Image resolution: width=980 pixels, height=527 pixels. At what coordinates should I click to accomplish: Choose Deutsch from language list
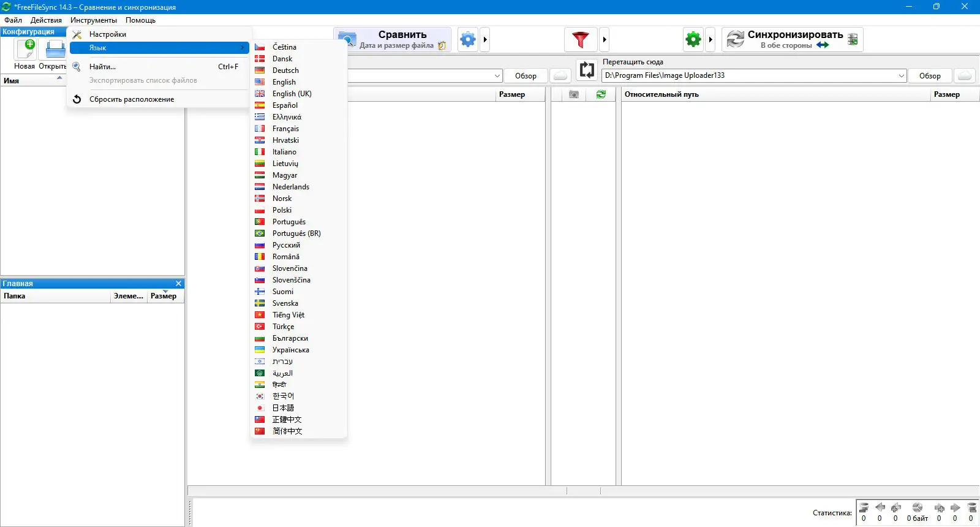click(x=300, y=70)
